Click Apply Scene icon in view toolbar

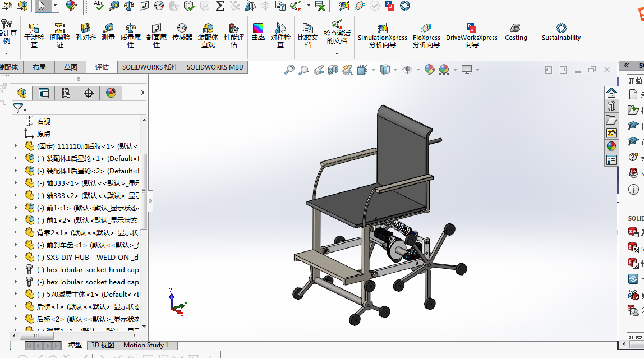pos(444,70)
